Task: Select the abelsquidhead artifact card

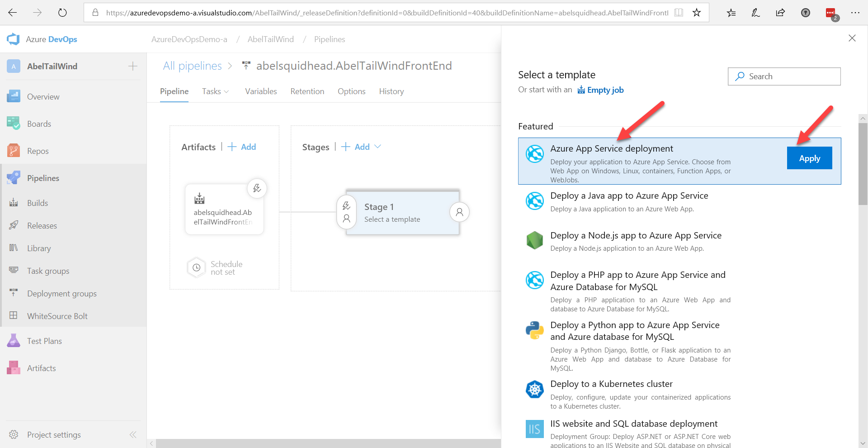Action: (224, 209)
